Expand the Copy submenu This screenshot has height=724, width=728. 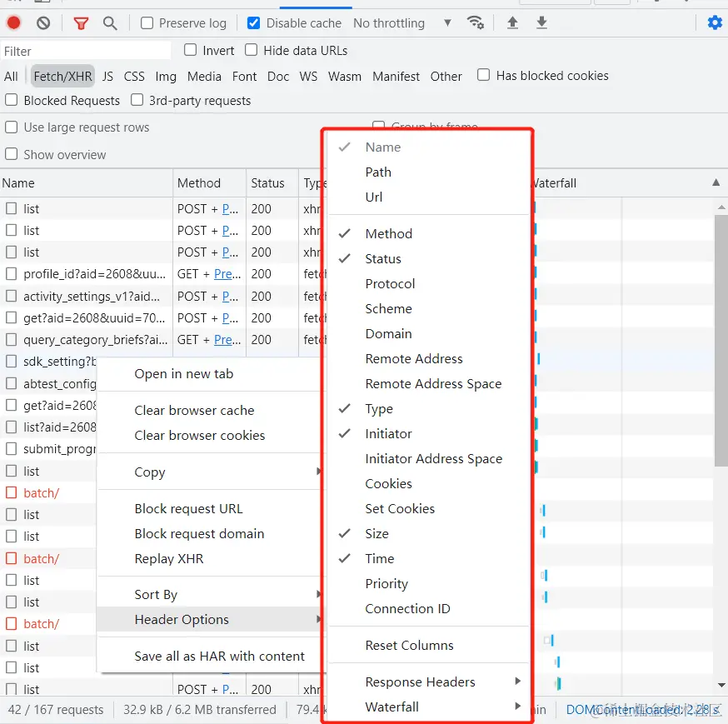click(209, 472)
